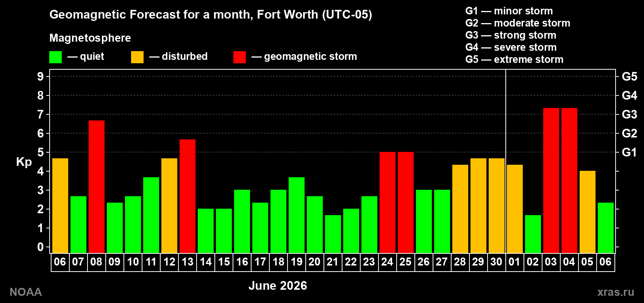Click the red geomagnetic storm legend swatch

[x=239, y=57]
